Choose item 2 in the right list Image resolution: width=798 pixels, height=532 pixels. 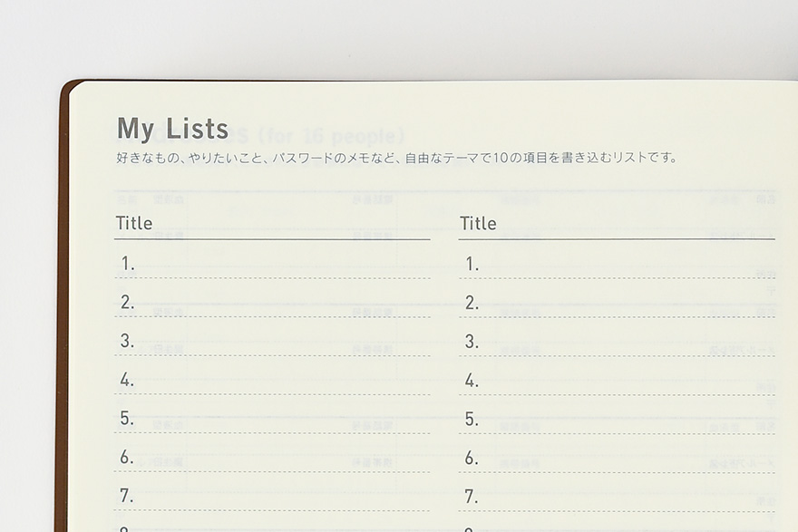(x=617, y=303)
